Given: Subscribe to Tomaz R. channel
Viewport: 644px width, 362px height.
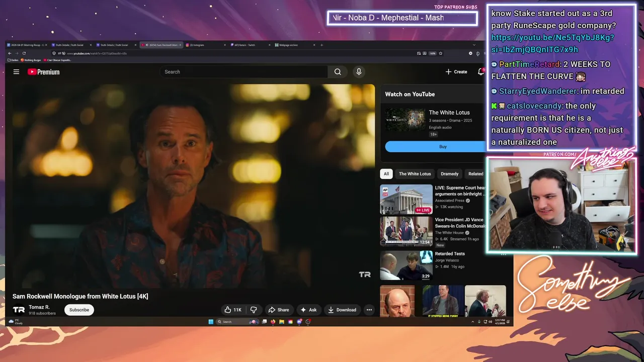Looking at the screenshot, I should pos(79,310).
